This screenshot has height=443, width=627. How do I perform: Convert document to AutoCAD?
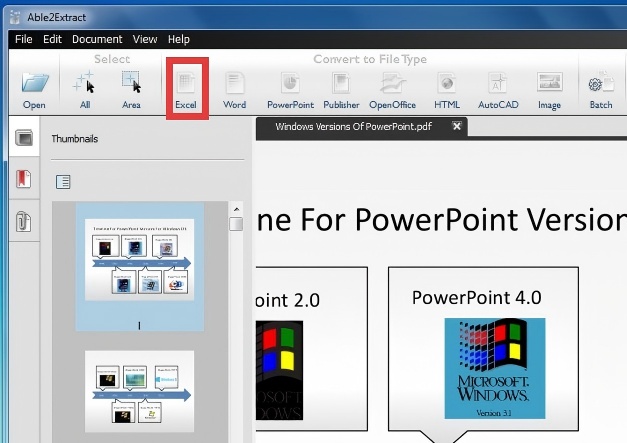[498, 90]
